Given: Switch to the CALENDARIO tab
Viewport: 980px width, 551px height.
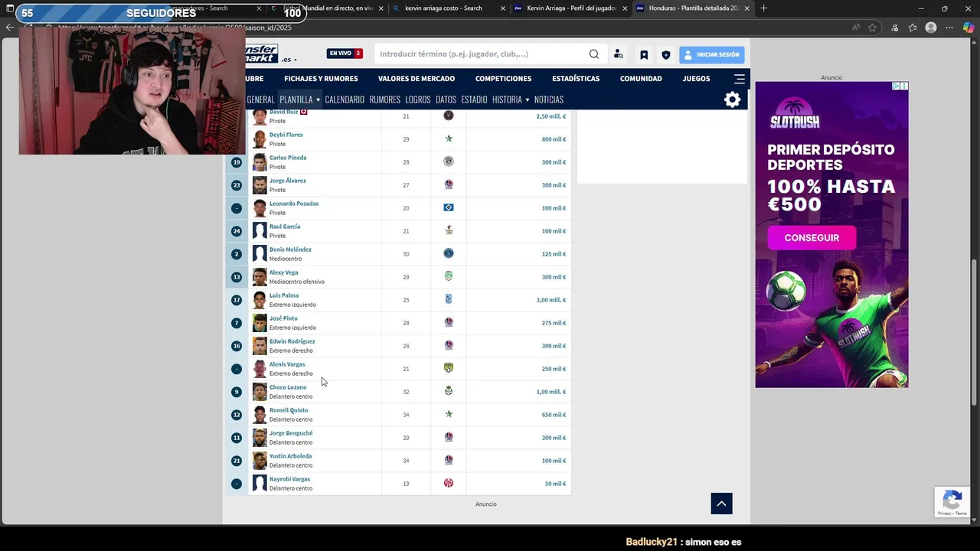Looking at the screenshot, I should coord(345,99).
